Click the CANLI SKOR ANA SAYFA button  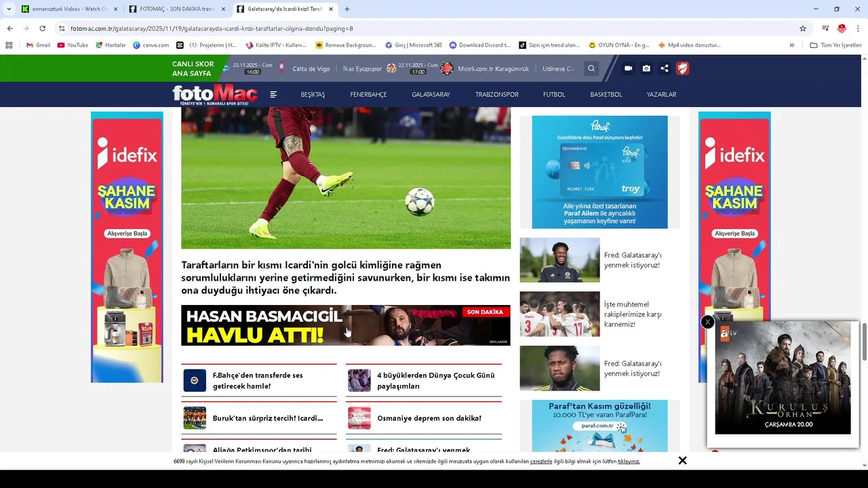click(193, 68)
